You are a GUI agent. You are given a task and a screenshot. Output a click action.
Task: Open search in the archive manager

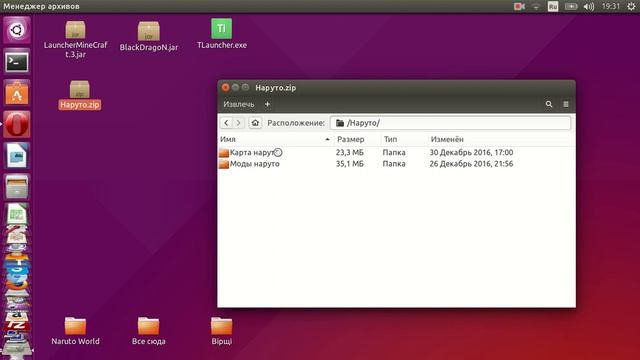point(549,104)
